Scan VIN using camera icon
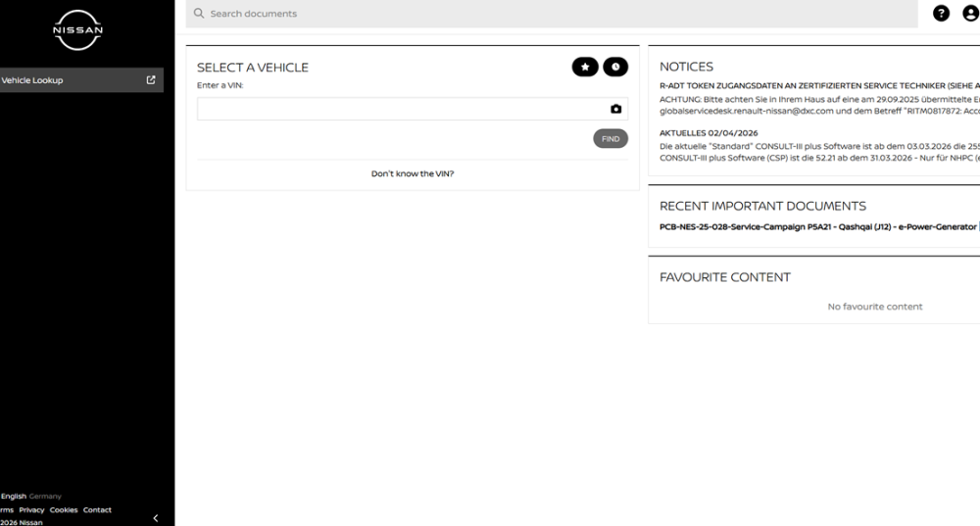This screenshot has width=980, height=526. click(615, 109)
